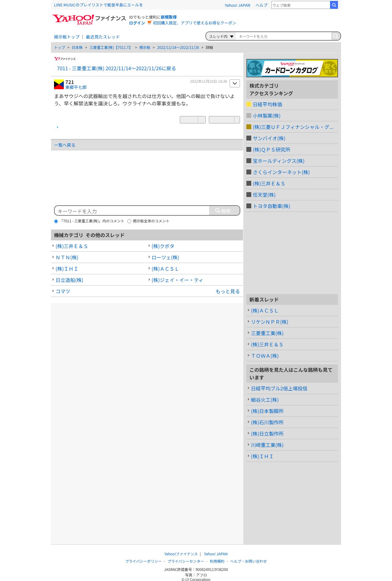Open the さくらインターネット(株) ranking link

tap(281, 172)
